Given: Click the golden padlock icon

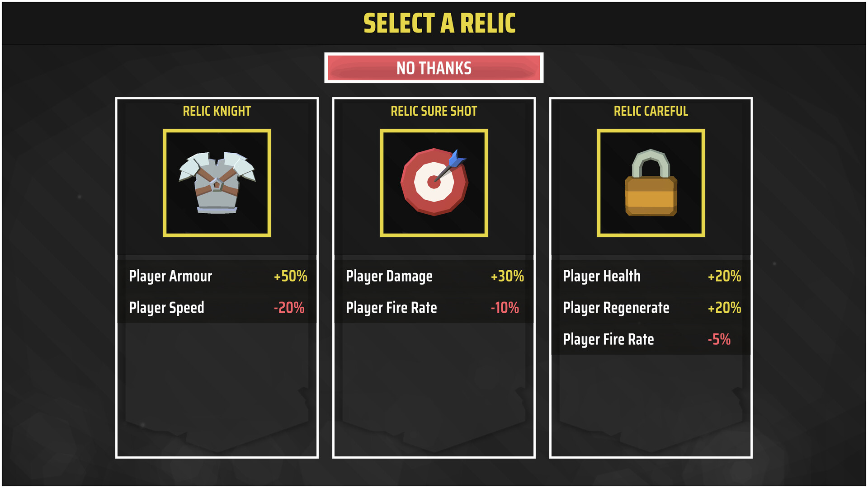Looking at the screenshot, I should [x=651, y=183].
